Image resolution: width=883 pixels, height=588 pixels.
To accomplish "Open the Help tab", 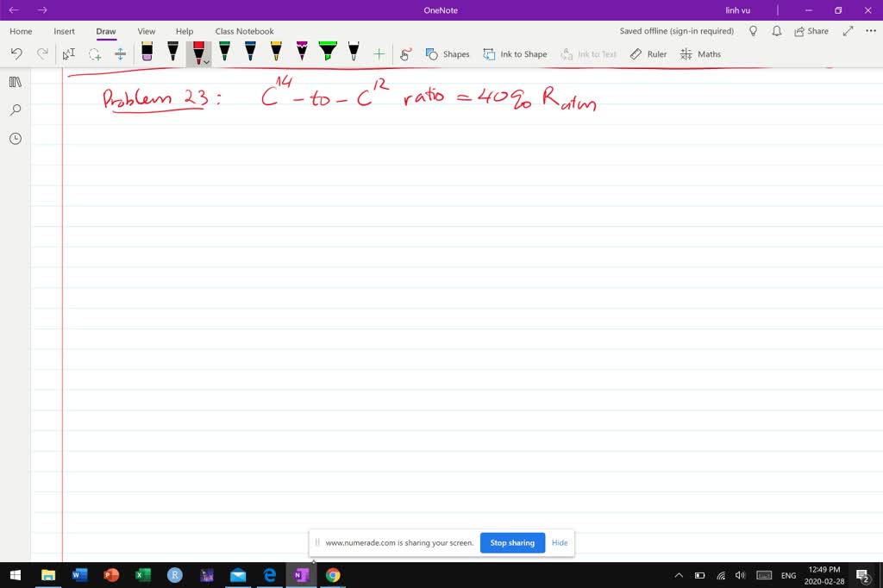I will [185, 31].
